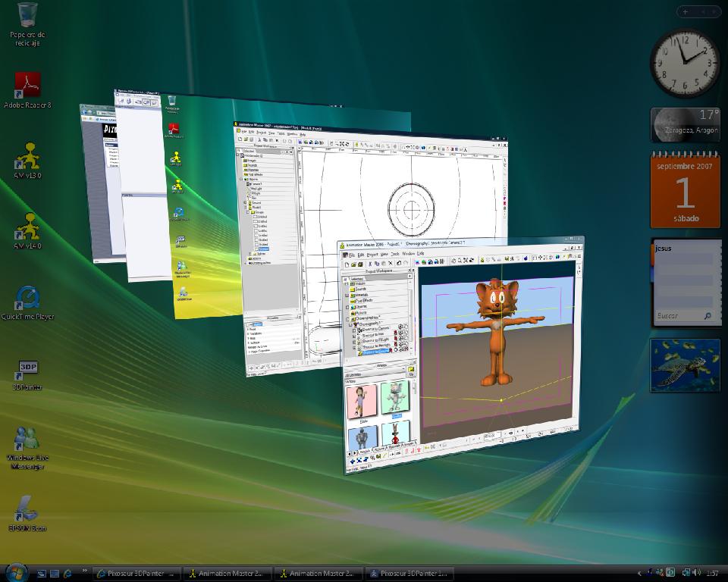Open the Zaragoza weather gadget
This screenshot has height=582, width=728.
coord(686,124)
